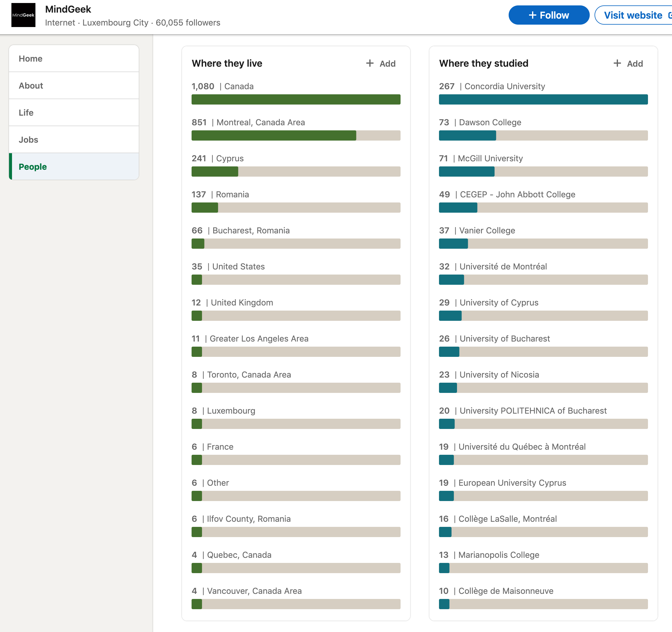Select Luxembourg location entry
This screenshot has width=672, height=632.
click(x=296, y=417)
